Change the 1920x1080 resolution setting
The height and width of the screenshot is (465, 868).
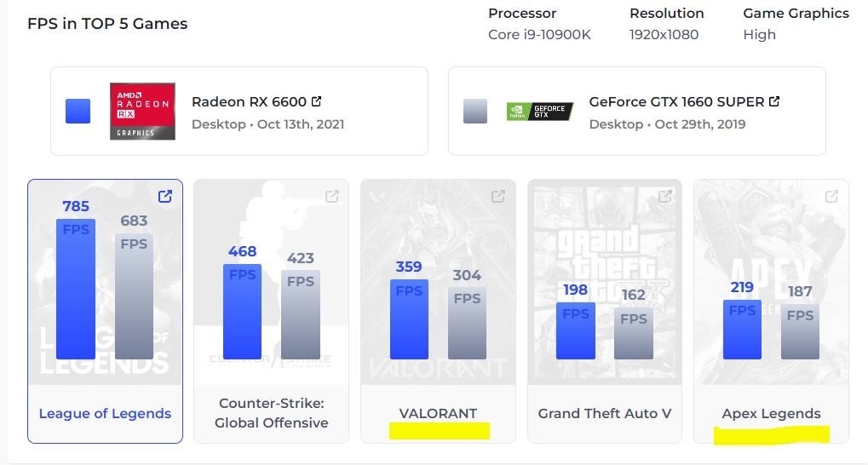point(664,34)
